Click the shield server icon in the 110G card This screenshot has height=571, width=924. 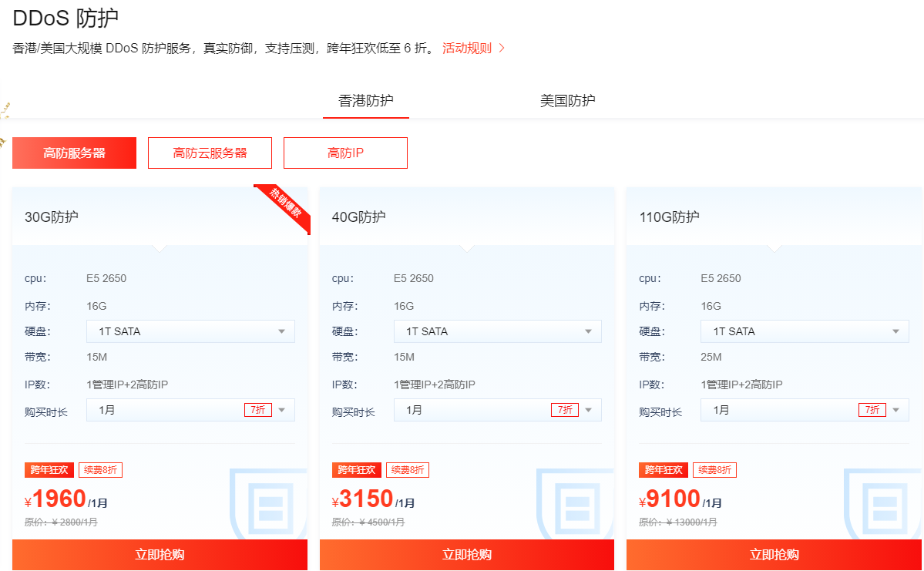[x=882, y=504]
